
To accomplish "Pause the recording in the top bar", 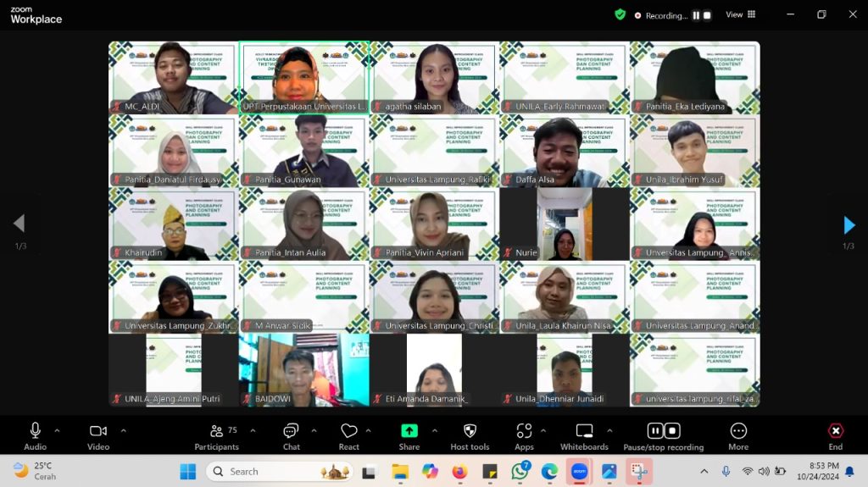I will (696, 15).
